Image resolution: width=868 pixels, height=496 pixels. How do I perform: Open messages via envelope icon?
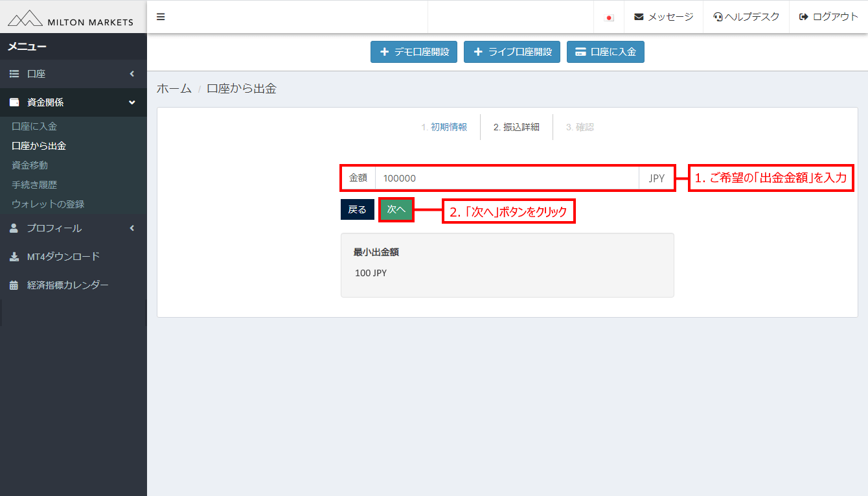click(639, 17)
